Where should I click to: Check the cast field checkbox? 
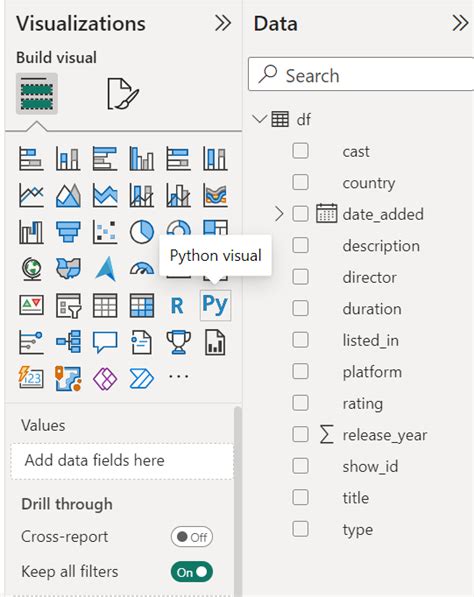300,151
